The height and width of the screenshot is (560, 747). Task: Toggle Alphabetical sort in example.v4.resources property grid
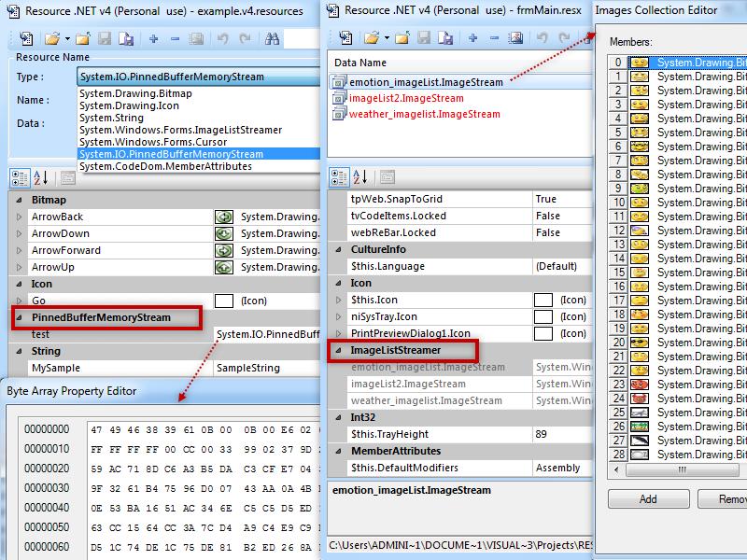point(41,178)
